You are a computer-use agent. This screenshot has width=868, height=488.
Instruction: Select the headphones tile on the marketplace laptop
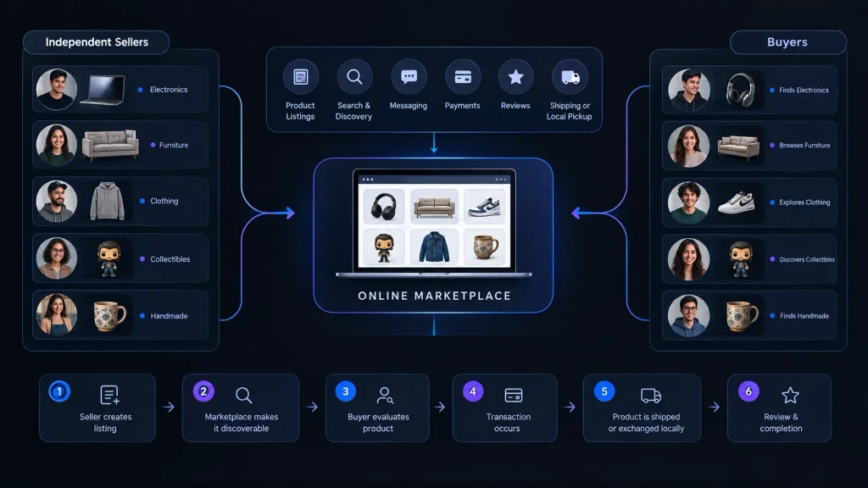(384, 207)
